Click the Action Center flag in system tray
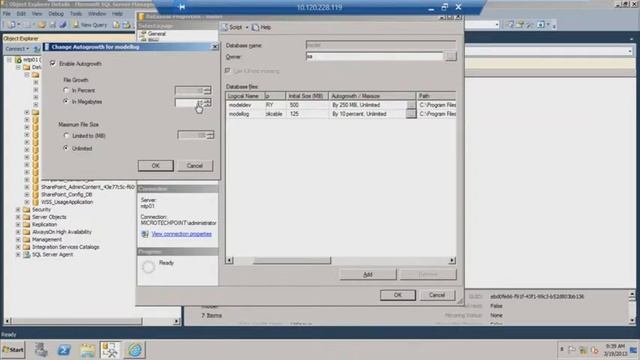This screenshot has height=360, width=640. point(572,350)
